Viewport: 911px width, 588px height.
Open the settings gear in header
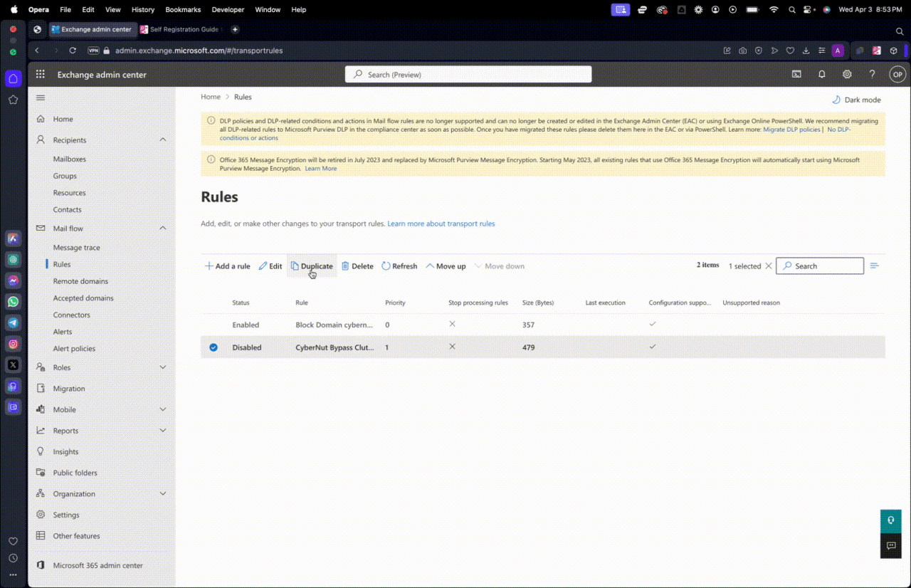click(847, 75)
